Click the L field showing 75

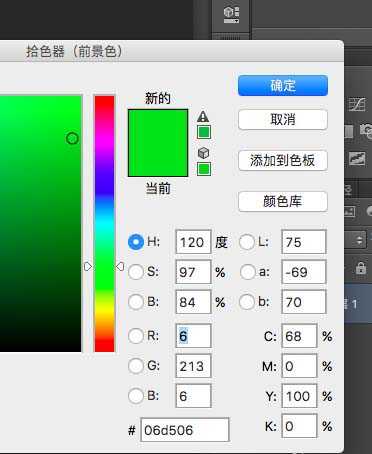click(304, 242)
